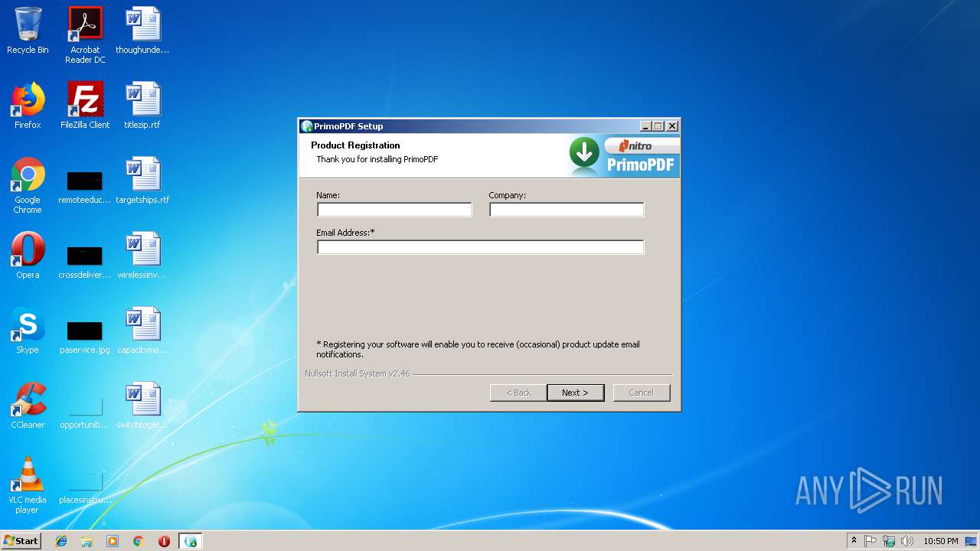
Task: Select crossdeliver... file icon
Action: click(85, 261)
